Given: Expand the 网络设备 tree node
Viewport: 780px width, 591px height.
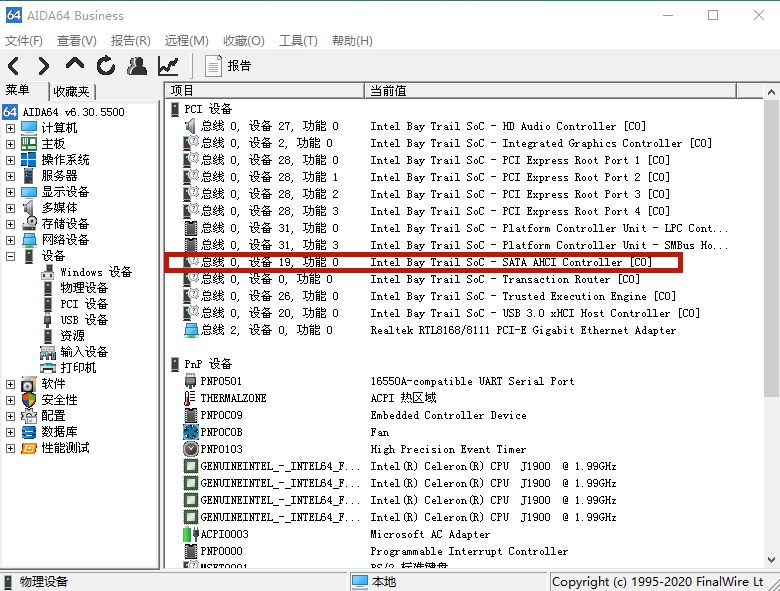Looking at the screenshot, I should pos(10,240).
